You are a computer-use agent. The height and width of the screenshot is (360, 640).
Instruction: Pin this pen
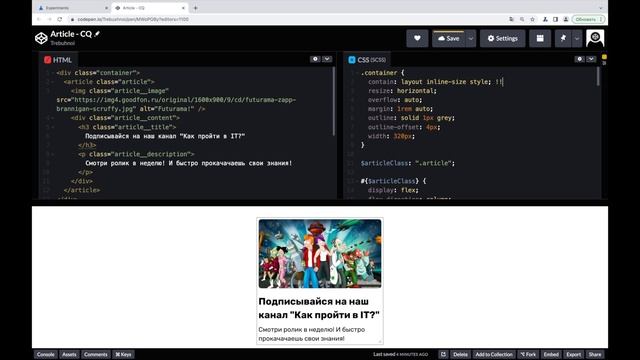tap(563, 38)
